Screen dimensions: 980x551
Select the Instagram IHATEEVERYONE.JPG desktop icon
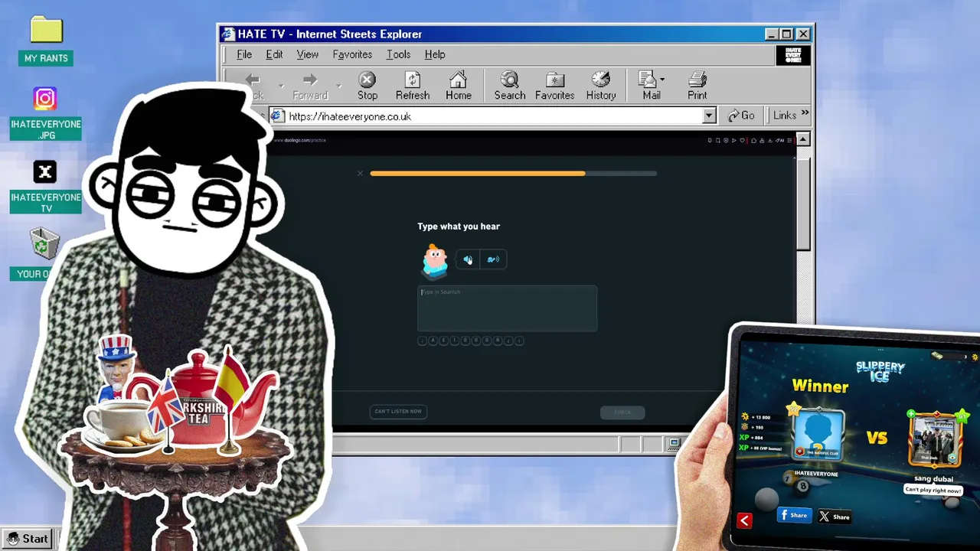45,99
